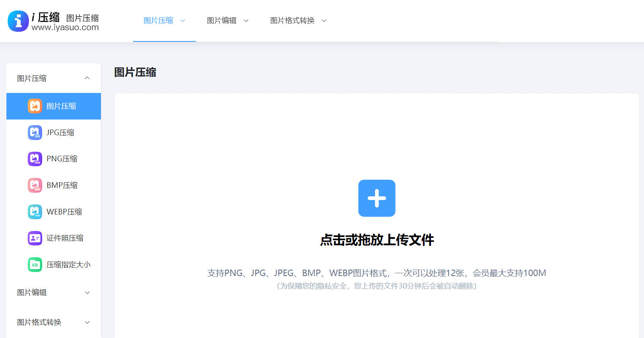The width and height of the screenshot is (644, 338).
Task: Select the green KB 压缩指定大小 icon
Action: [x=35, y=265]
